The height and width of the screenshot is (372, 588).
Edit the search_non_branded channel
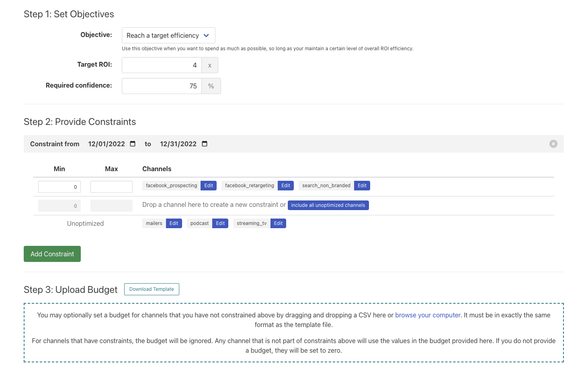(362, 186)
